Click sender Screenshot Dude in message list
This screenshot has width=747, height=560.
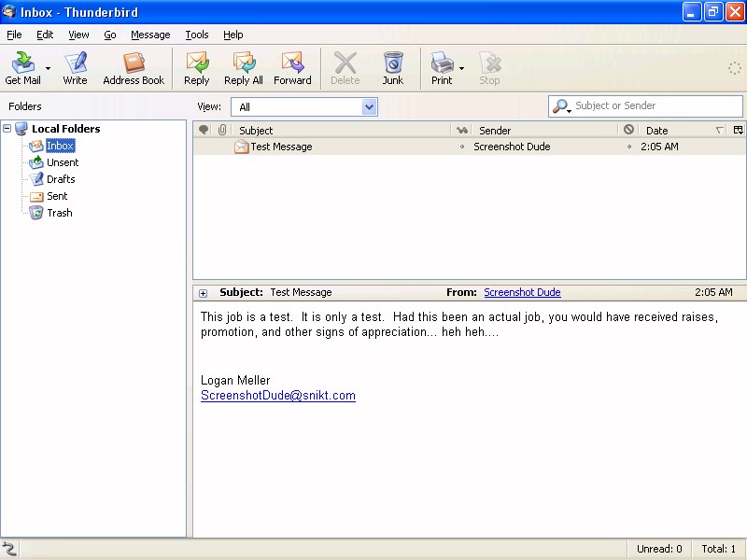point(512,147)
